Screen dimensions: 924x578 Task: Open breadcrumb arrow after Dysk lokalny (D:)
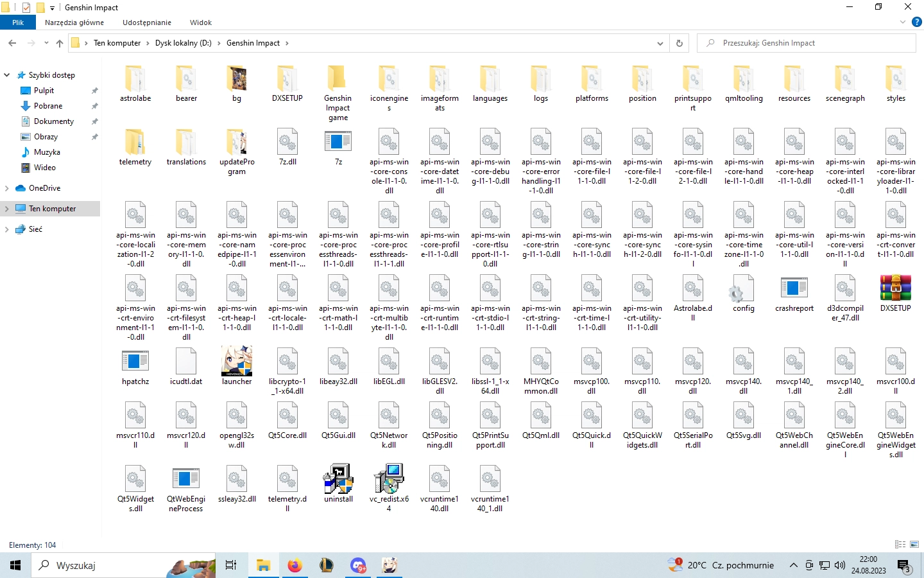click(219, 43)
